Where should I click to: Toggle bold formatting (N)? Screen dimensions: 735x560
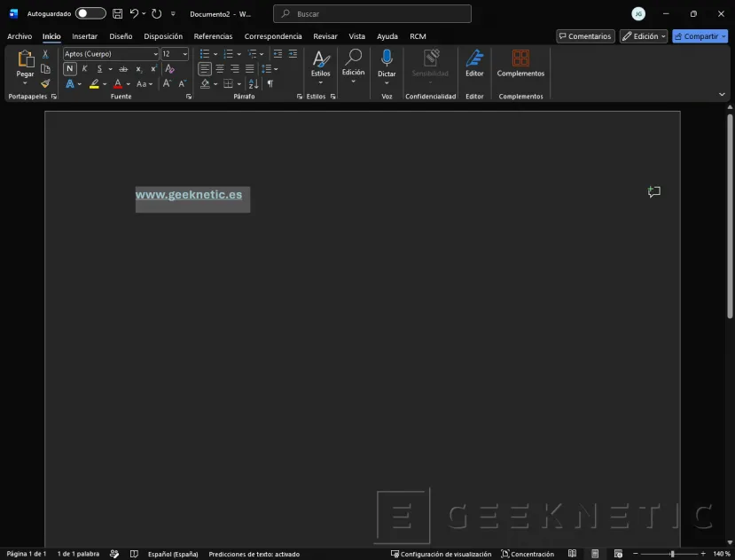(70, 69)
